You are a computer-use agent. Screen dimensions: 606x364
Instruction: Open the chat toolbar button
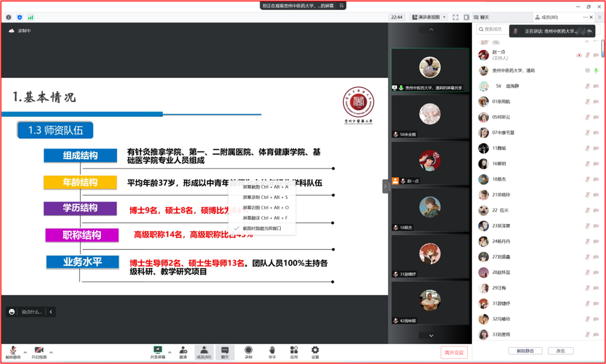click(x=225, y=352)
